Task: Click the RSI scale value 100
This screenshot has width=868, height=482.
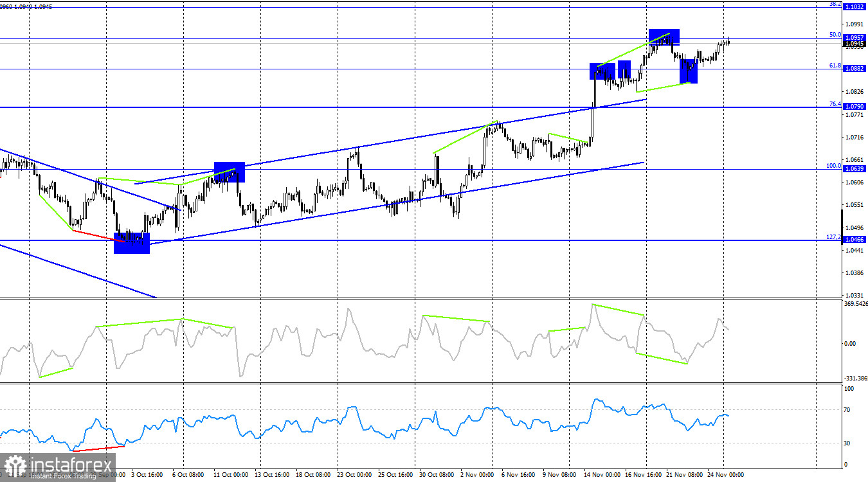Action: 849,389
